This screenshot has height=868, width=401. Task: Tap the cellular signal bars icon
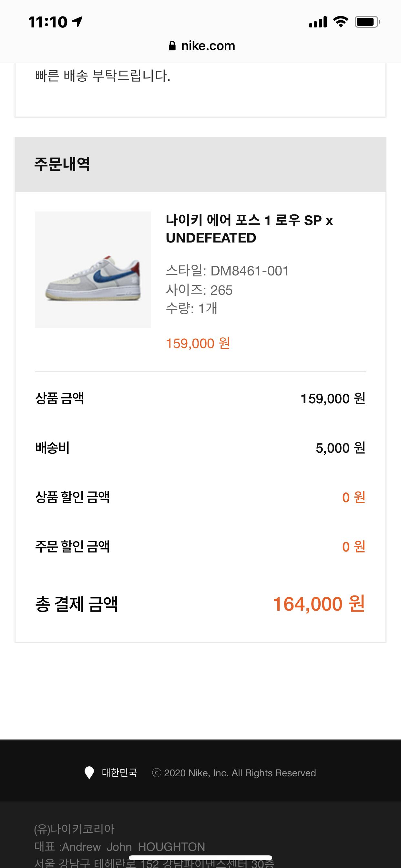(318, 22)
